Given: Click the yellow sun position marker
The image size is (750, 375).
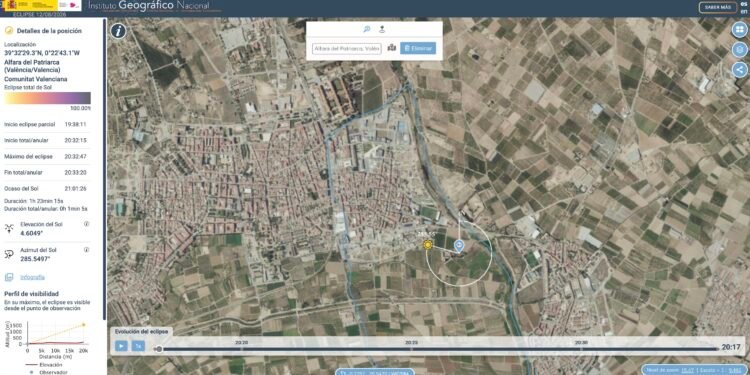Looking at the screenshot, I should 428,245.
